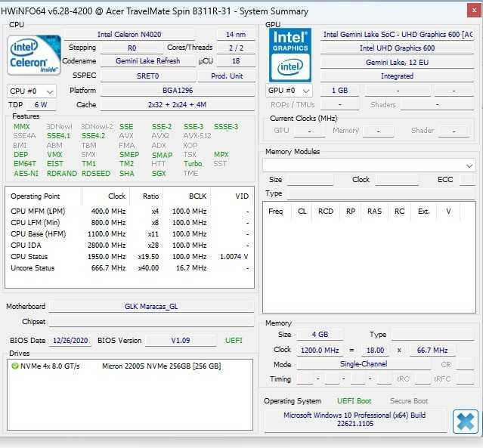Image resolution: width=483 pixels, height=448 pixels.
Task: Click the Operating Point column header
Action: pos(36,196)
